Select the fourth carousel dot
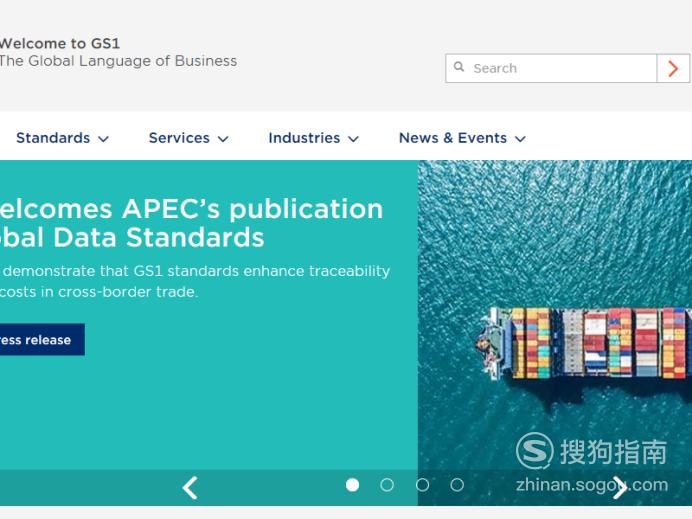 [457, 485]
